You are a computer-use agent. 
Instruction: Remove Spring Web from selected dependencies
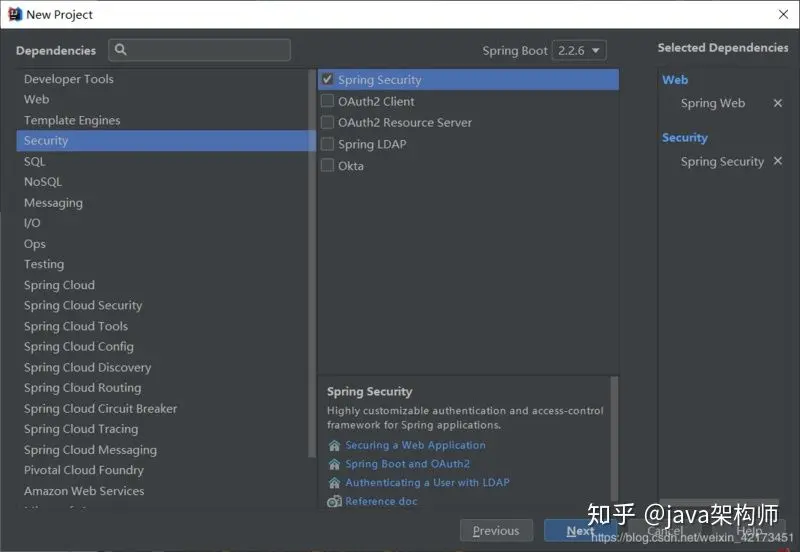(778, 103)
